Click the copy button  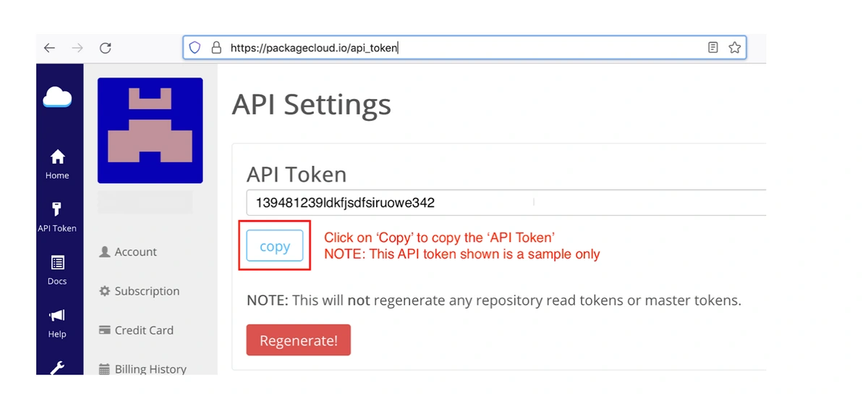[274, 246]
